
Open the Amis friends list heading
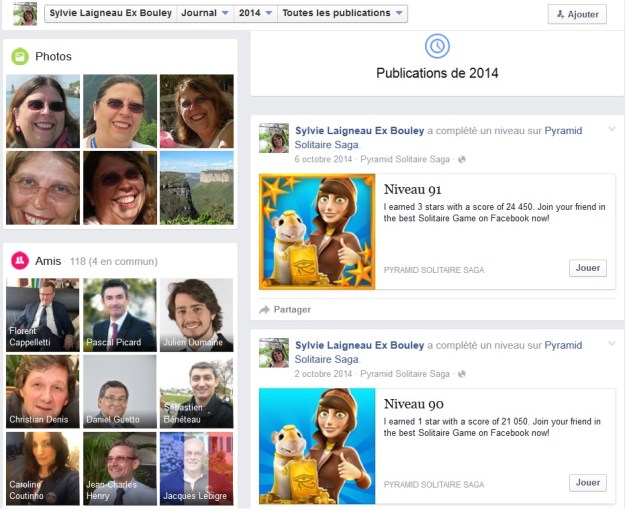tap(48, 261)
